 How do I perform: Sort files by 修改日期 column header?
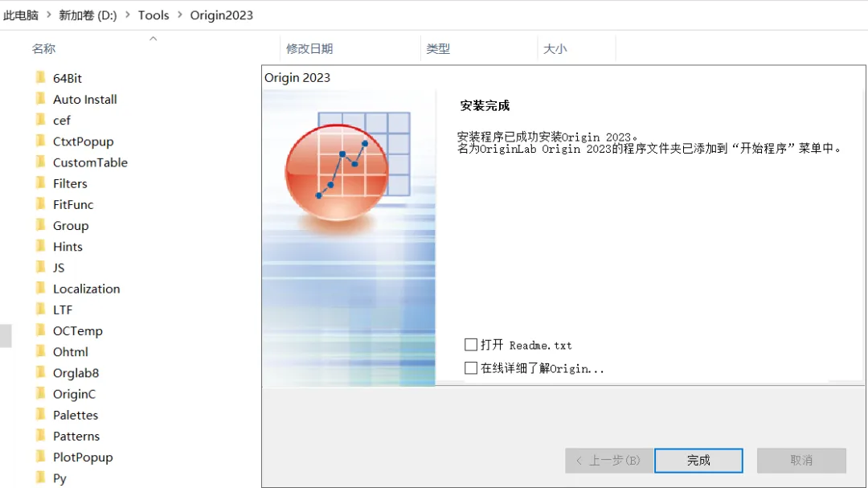coord(309,49)
